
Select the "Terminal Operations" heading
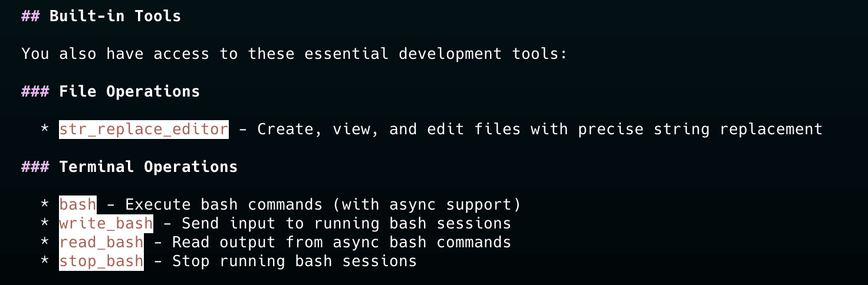pos(148,167)
